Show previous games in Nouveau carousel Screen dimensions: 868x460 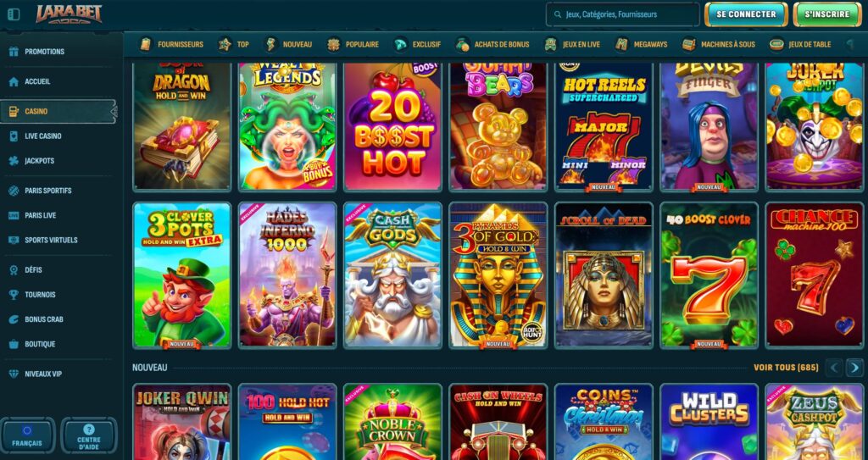(835, 367)
